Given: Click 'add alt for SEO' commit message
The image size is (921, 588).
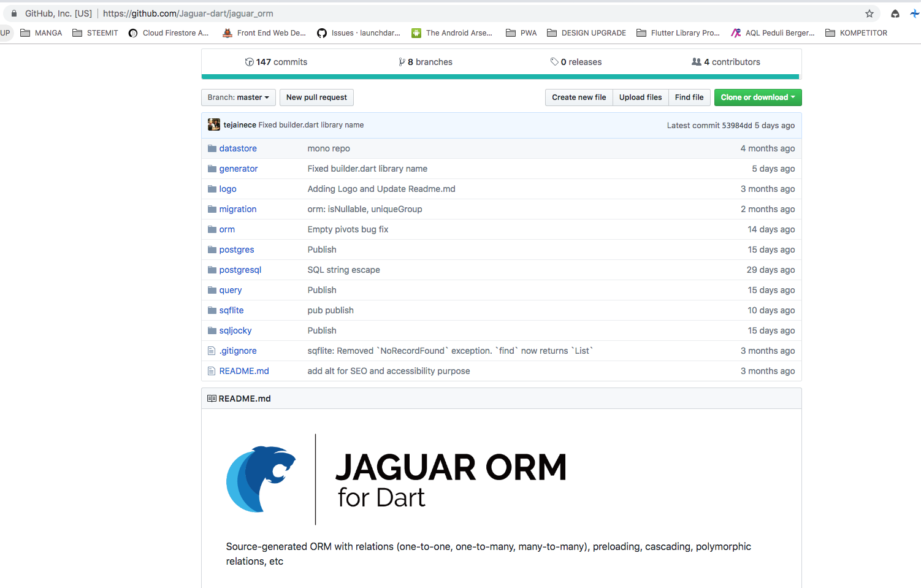Looking at the screenshot, I should (389, 371).
